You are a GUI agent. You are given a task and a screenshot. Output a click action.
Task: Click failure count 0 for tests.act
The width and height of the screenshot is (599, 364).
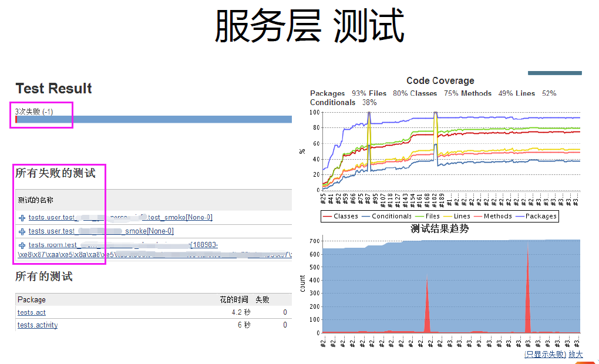point(285,312)
